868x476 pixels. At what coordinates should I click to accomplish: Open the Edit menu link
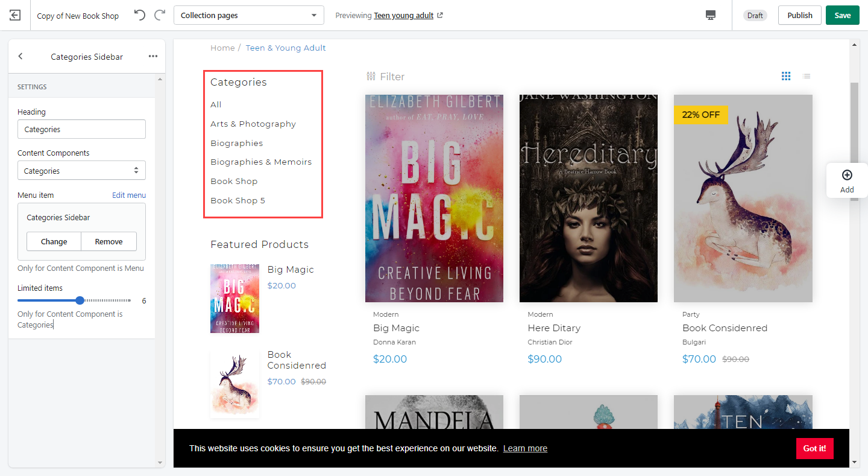point(129,195)
